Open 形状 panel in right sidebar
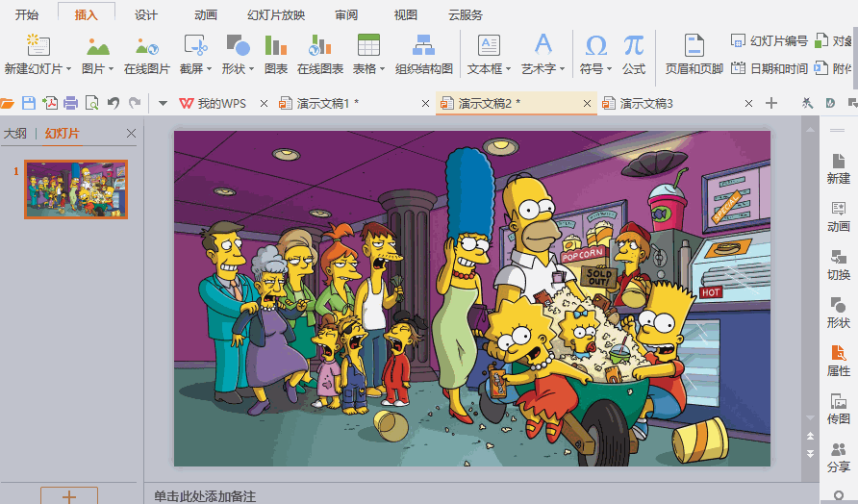Image resolution: width=858 pixels, height=504 pixels. (x=838, y=314)
